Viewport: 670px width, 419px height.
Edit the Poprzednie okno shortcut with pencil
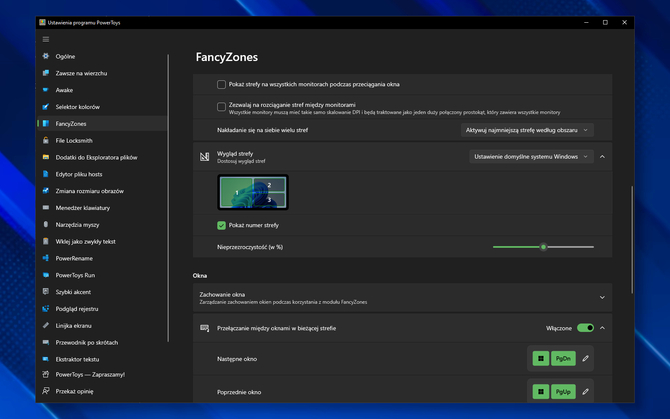point(585,392)
